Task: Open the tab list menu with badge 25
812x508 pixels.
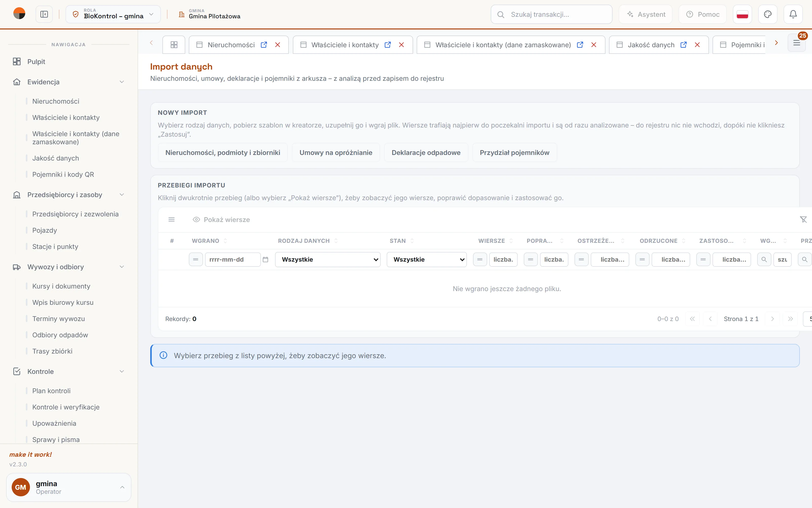Action: [797, 43]
